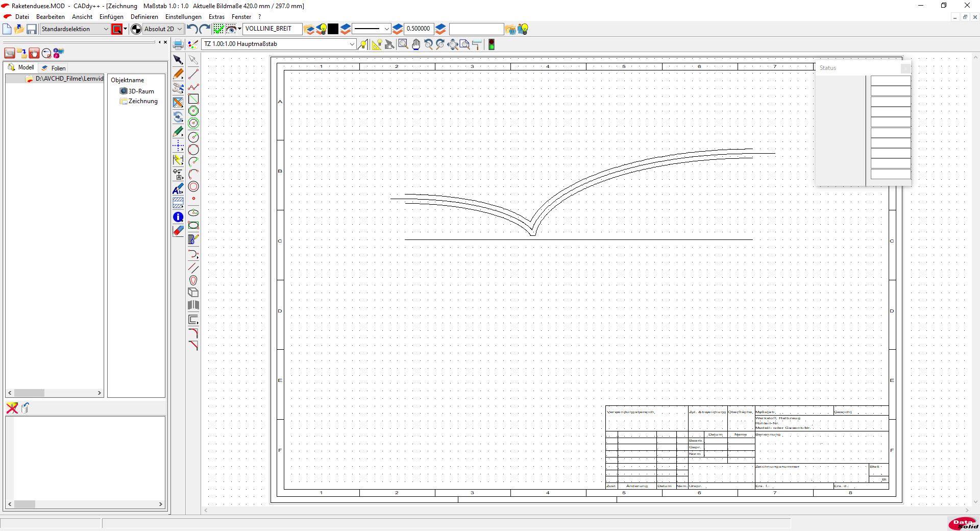The height and width of the screenshot is (531, 980).
Task: Pick the polyline drawing tool
Action: coord(193,87)
